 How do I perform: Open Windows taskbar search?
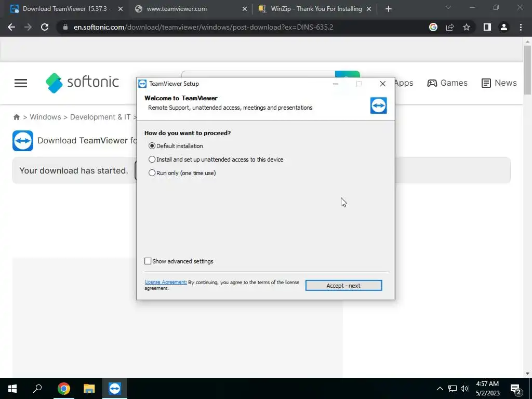[37, 389]
